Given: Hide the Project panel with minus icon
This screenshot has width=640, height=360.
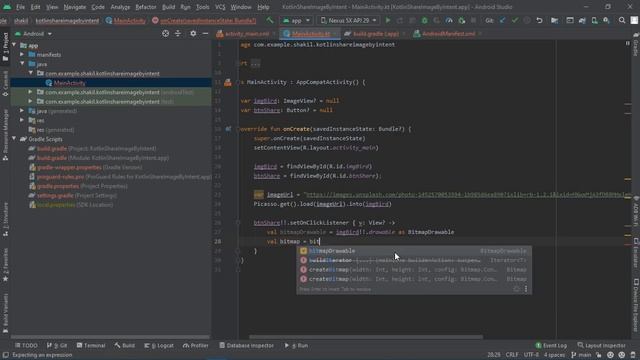Looking at the screenshot, I should [205, 33].
